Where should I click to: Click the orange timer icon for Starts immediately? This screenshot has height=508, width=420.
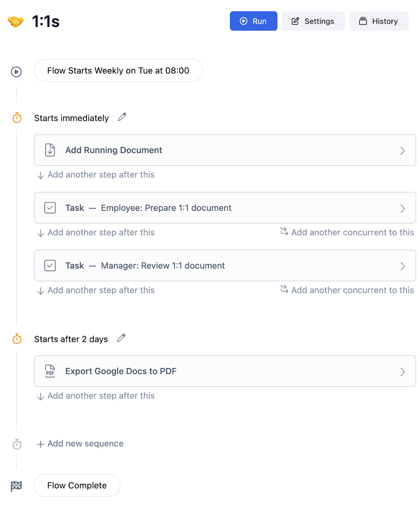(17, 118)
